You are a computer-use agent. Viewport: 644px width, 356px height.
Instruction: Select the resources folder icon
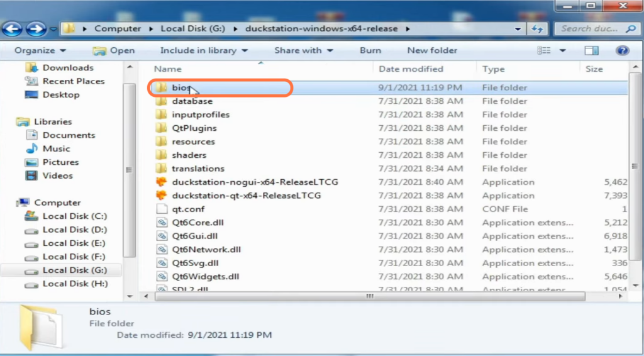161,142
